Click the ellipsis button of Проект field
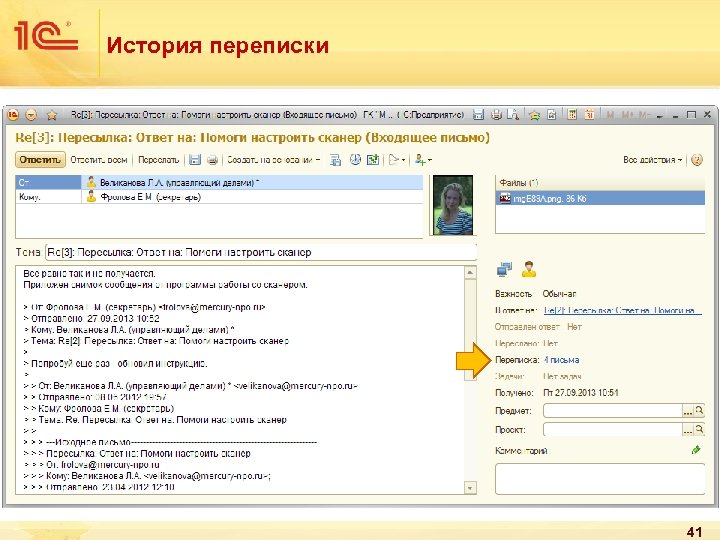Viewport: 720px width, 540px height. point(687,430)
